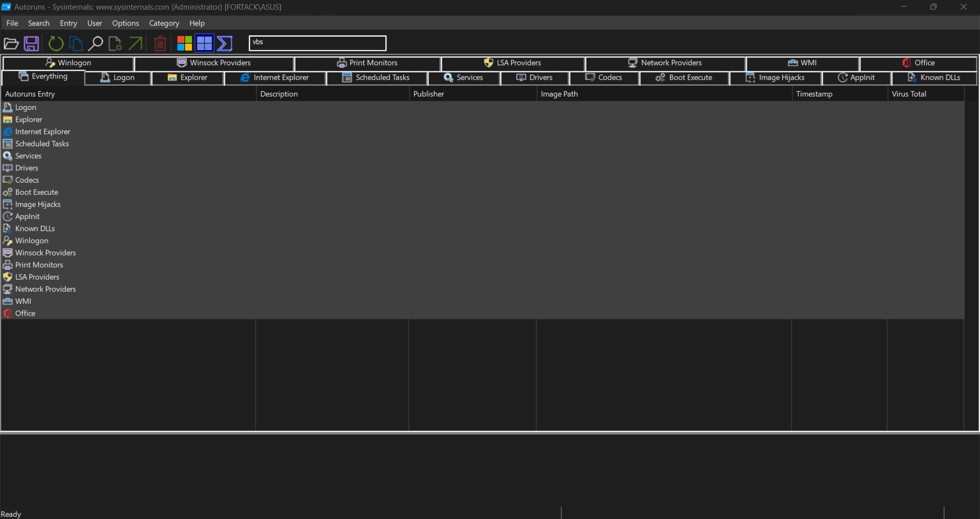The image size is (980, 519).
Task: Open a saved Autoruns file
Action: [x=11, y=44]
